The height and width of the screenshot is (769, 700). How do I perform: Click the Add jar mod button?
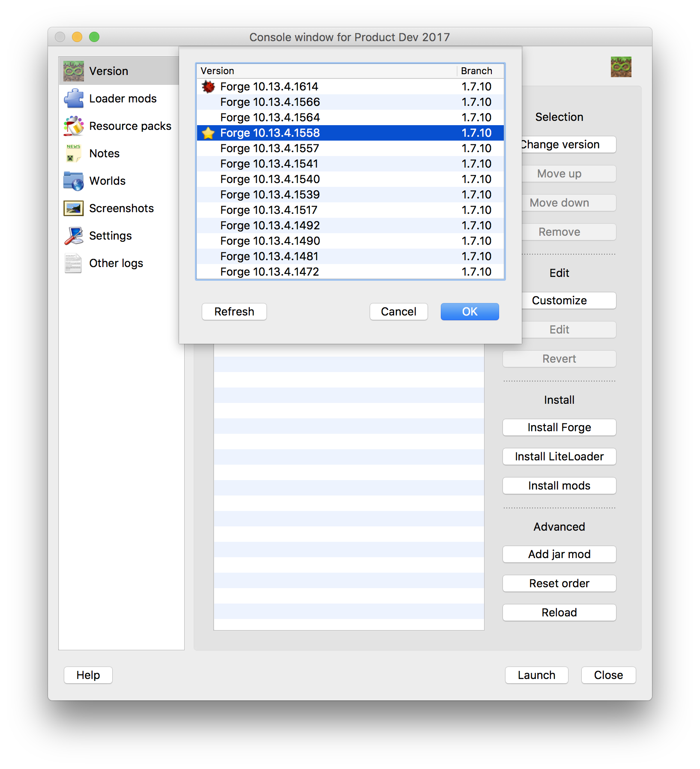point(559,554)
